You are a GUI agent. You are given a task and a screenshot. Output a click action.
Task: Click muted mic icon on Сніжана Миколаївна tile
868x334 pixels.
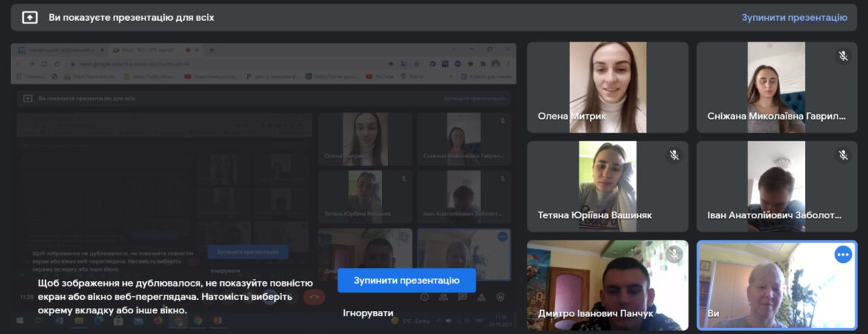843,56
